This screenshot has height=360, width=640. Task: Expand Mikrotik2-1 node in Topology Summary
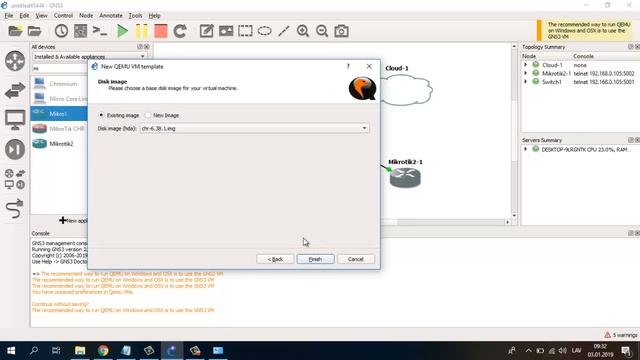(x=526, y=73)
